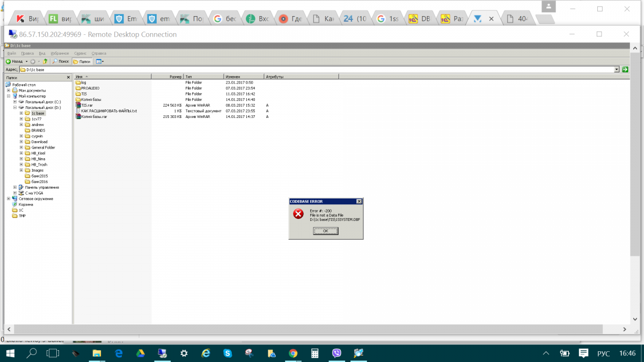644x362 pixels.
Task: Click the Поиск search toolbar button
Action: (61, 62)
